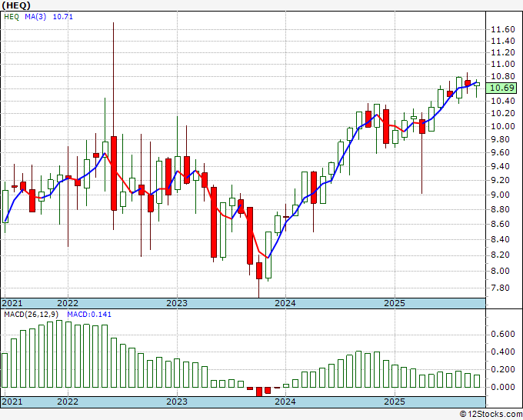Click 2024 on the MACD panel time axis

pyautogui.click(x=285, y=402)
